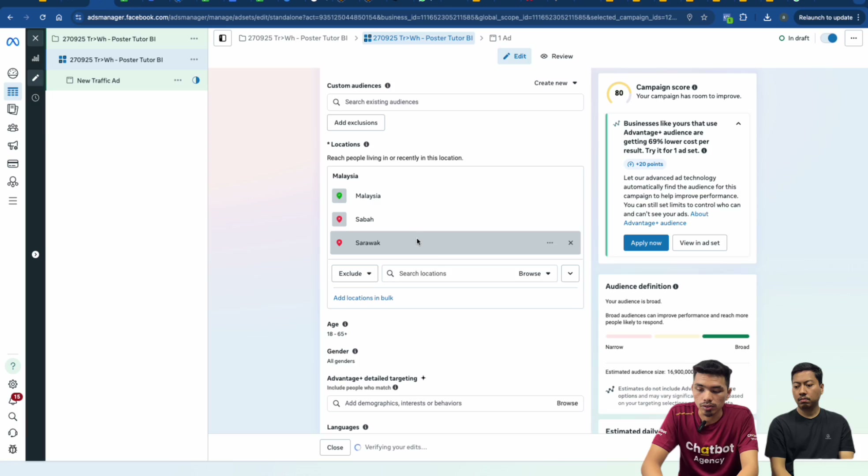Open Add locations in bulk link
Viewport: 868px width, 476px height.
pyautogui.click(x=363, y=298)
